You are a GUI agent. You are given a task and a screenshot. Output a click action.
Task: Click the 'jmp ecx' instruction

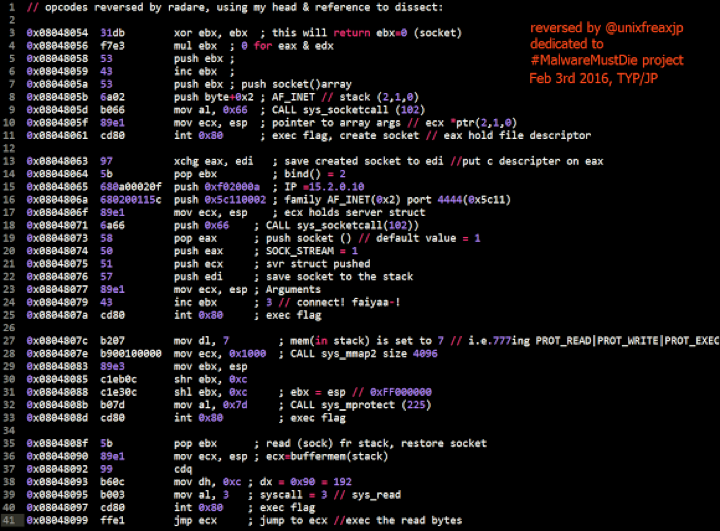coord(195,520)
